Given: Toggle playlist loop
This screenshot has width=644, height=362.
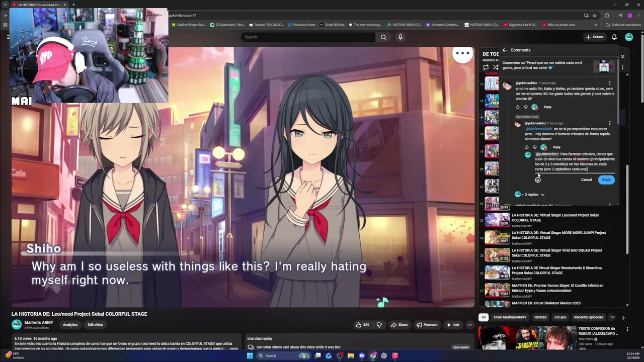Looking at the screenshot, I should 486,67.
